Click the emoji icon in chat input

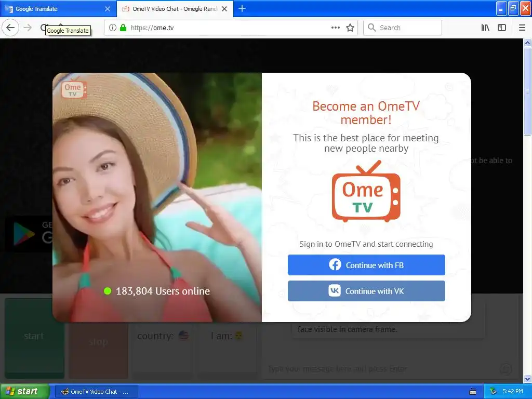pos(506,369)
